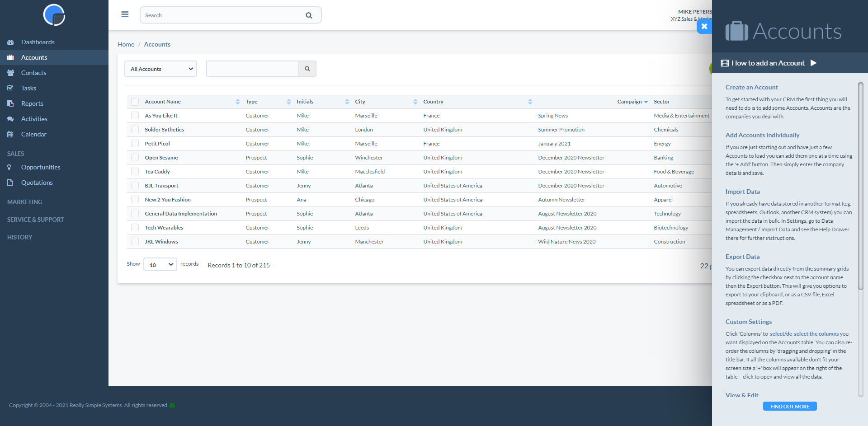The height and width of the screenshot is (426, 868).
Task: Click the Opportunities lightbulb icon
Action: [x=9, y=167]
